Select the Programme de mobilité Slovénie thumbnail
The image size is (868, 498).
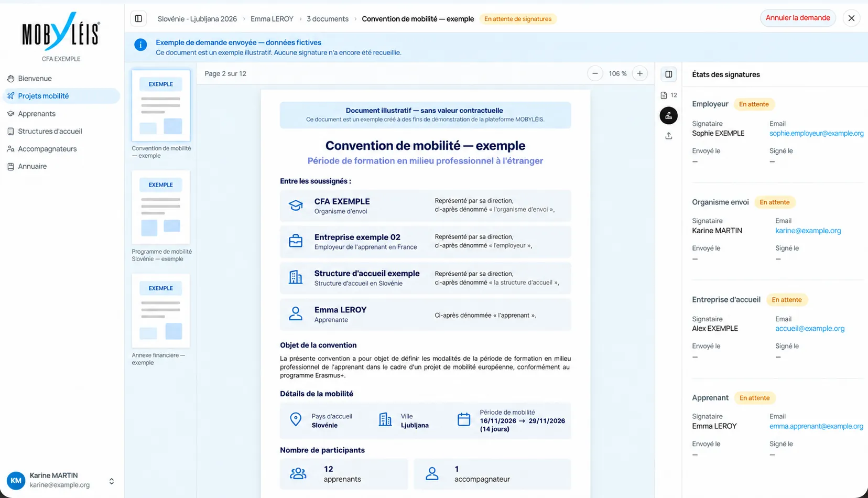click(x=161, y=208)
